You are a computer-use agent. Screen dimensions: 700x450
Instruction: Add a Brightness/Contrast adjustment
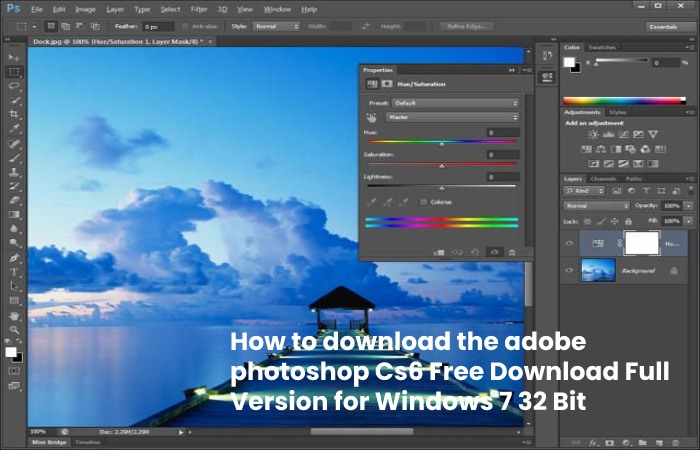[x=593, y=134]
